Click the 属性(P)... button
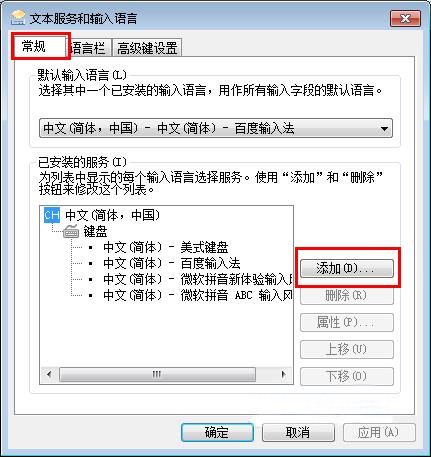 coord(347,322)
